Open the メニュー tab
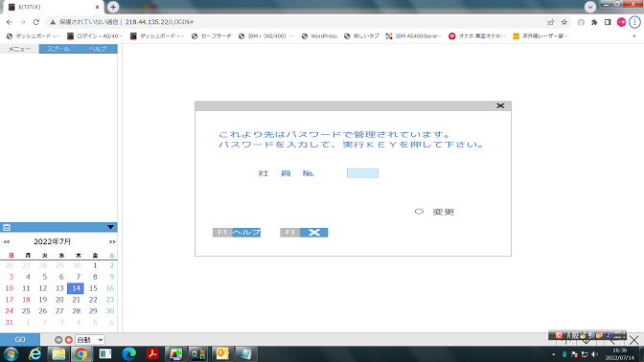This screenshot has width=644, height=362. [19, 49]
